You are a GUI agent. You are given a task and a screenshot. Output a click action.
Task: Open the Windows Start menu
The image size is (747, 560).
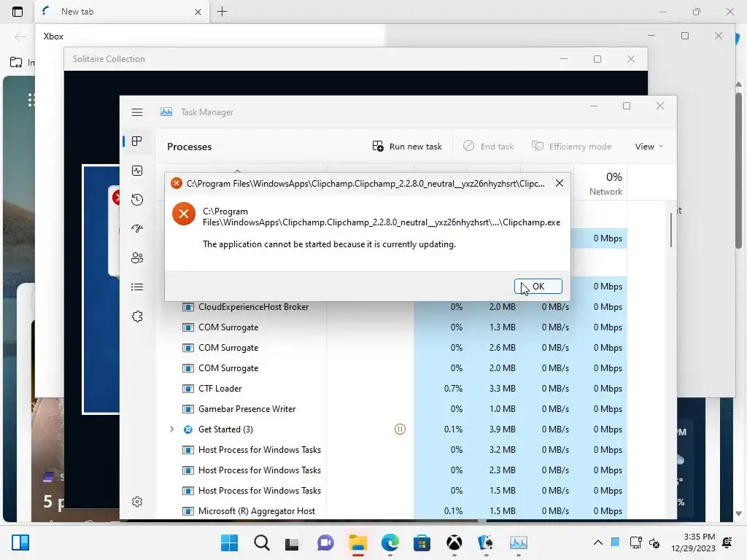[229, 542]
